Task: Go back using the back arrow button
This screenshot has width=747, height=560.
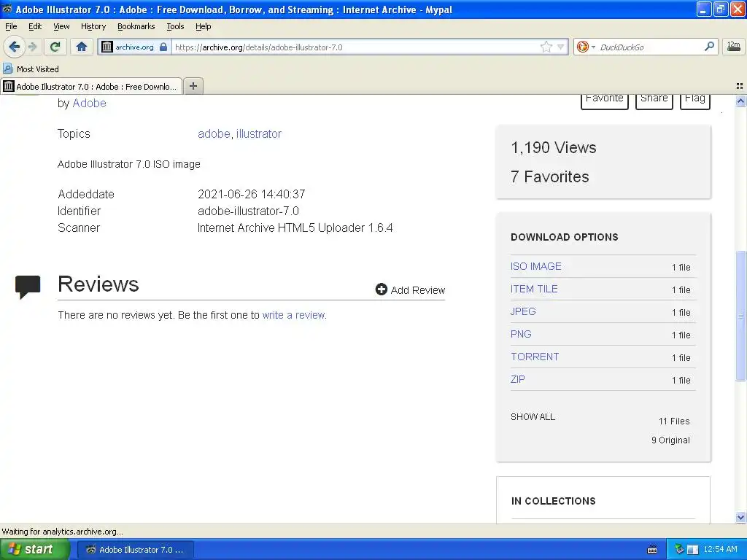Action: pyautogui.click(x=14, y=47)
